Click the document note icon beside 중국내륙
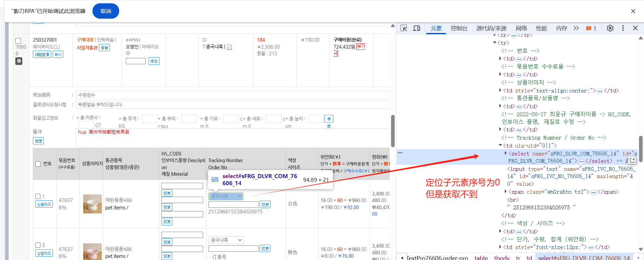Image resolution: width=644 pixels, height=260 pixels. point(230,47)
